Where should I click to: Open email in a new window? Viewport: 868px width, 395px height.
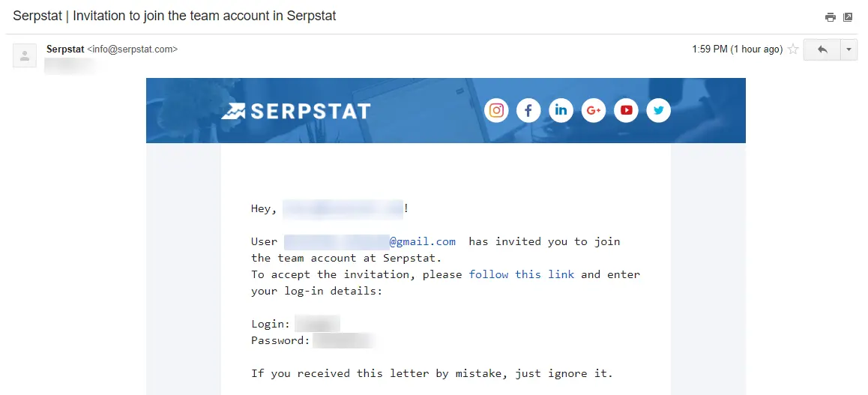pyautogui.click(x=848, y=17)
